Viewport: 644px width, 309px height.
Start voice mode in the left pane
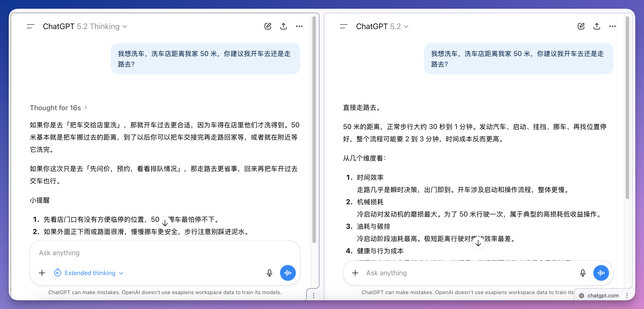click(287, 273)
